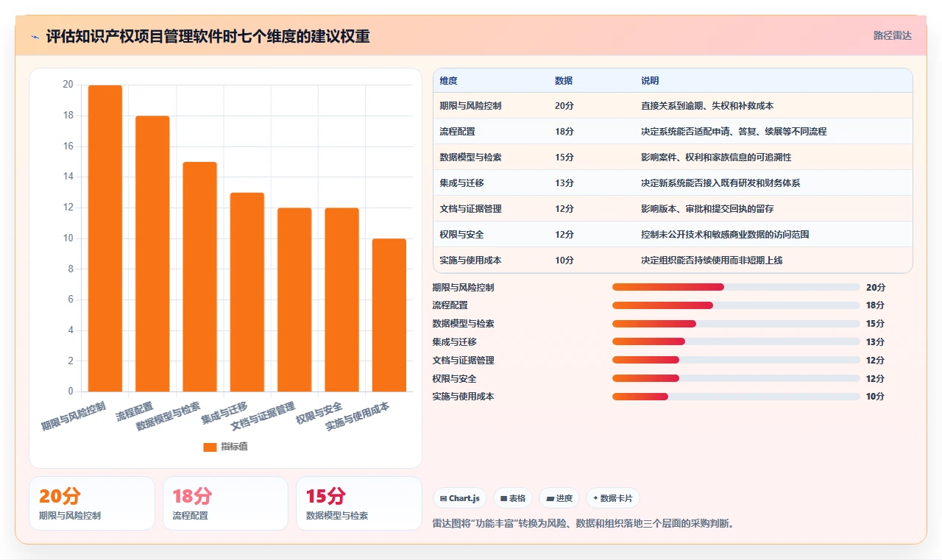Select the 数据卡片 chip
This screenshot has height=560, width=942.
pos(612,498)
